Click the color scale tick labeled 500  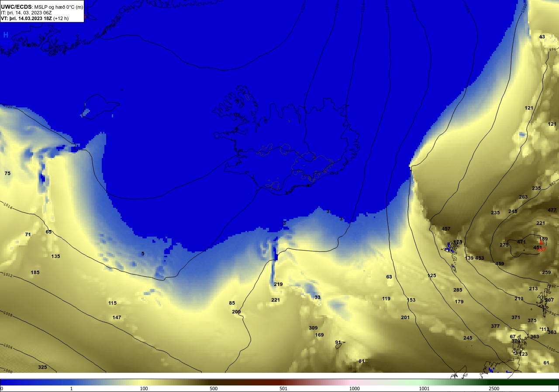tap(214, 389)
